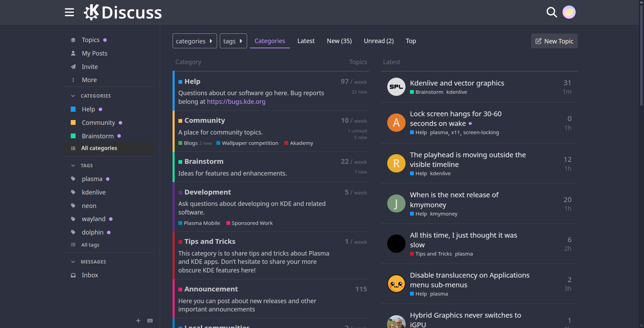Image resolution: width=644 pixels, height=328 pixels.
Task: Select the Brainstorm category in sidebar
Action: [x=98, y=136]
